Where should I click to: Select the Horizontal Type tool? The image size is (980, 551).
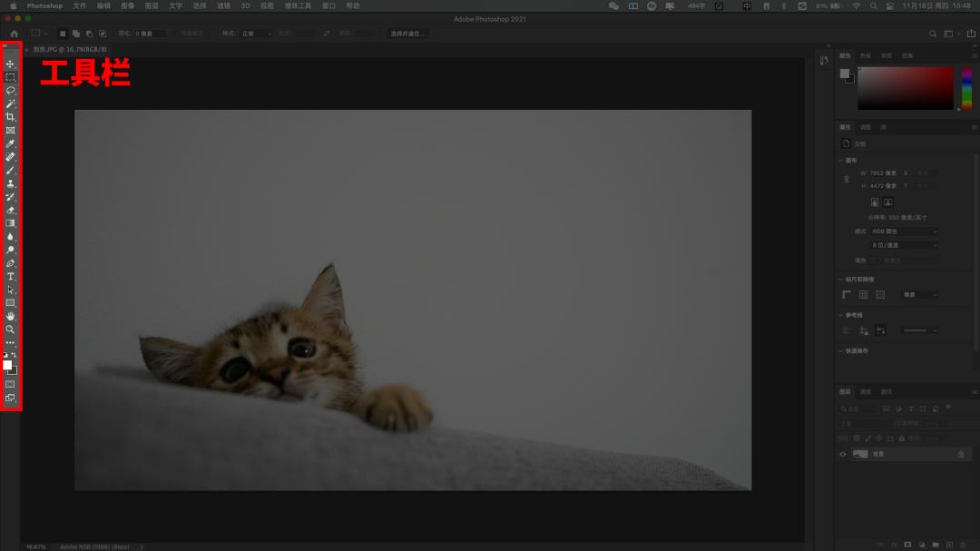click(11, 276)
